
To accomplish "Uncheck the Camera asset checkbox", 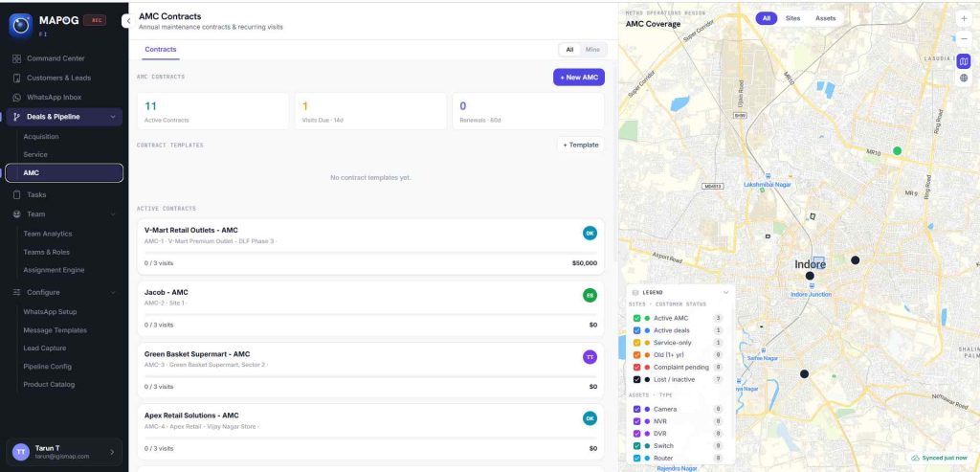I will pos(636,409).
